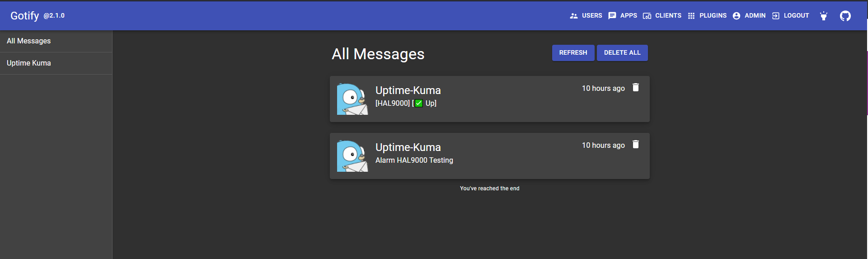Click the "You've reached the end" text
This screenshot has width=868, height=259.
(490, 188)
